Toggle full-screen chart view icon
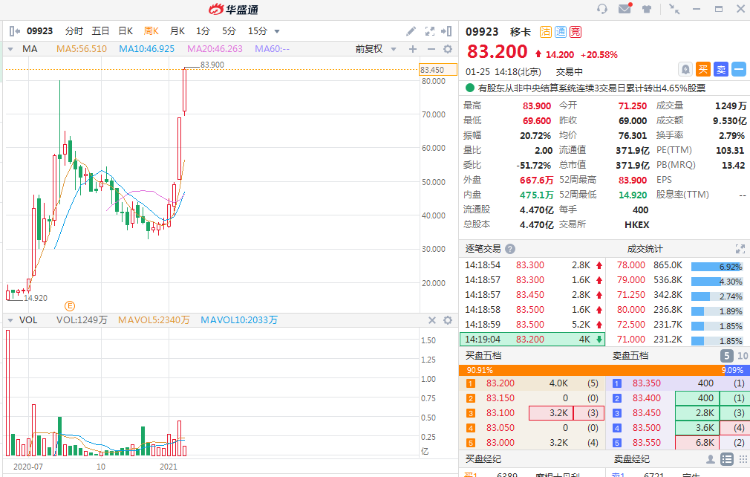750x477 pixels. coord(430,31)
